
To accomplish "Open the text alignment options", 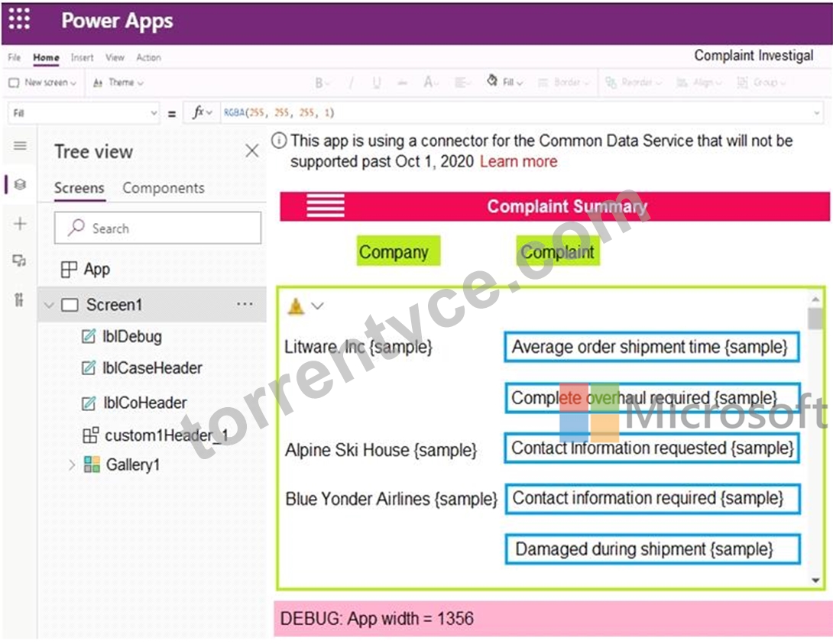I will [462, 83].
